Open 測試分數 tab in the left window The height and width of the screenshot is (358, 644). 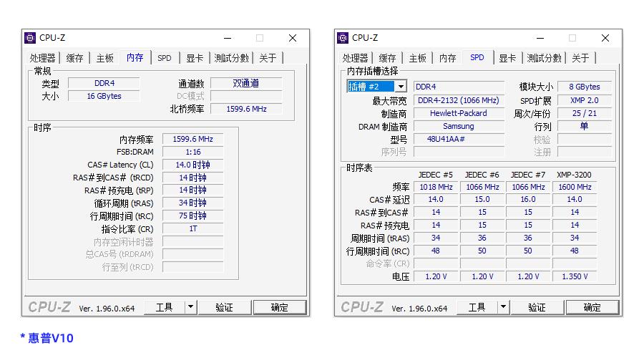click(x=232, y=58)
